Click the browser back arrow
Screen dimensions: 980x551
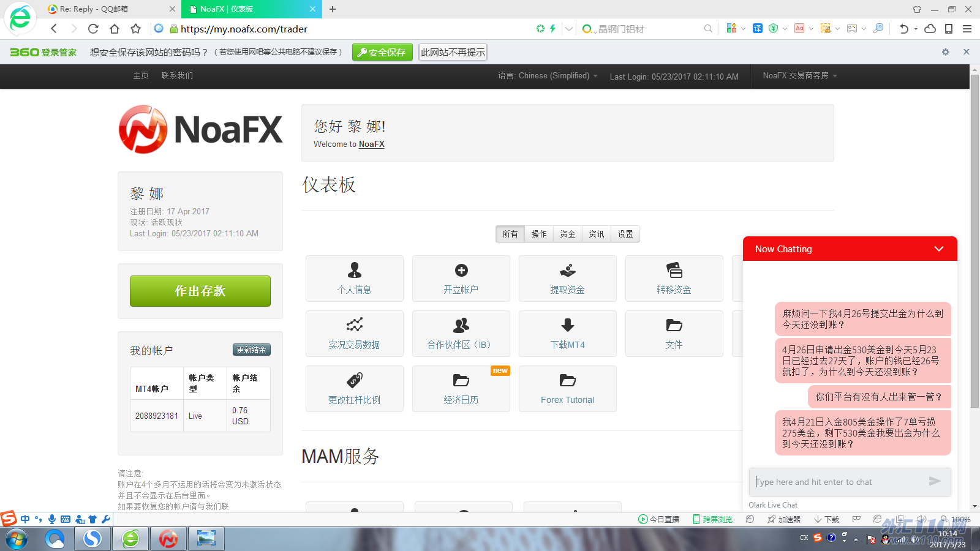click(x=54, y=29)
